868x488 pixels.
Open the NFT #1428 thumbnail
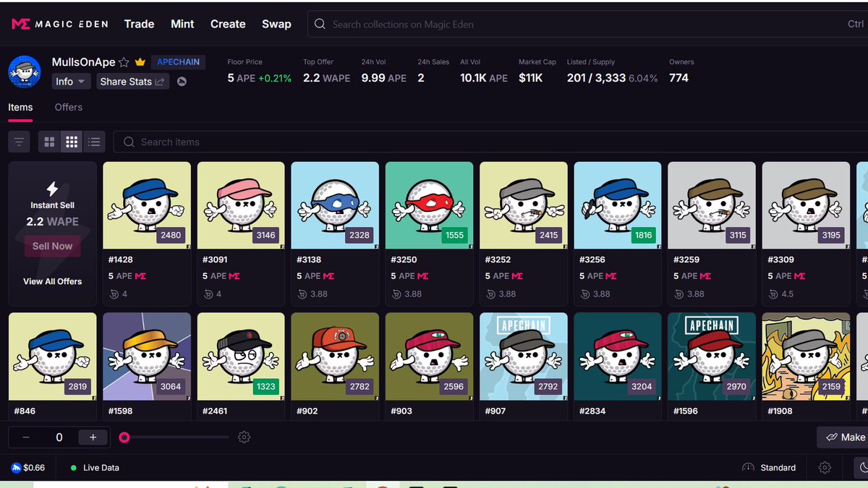pyautogui.click(x=147, y=205)
